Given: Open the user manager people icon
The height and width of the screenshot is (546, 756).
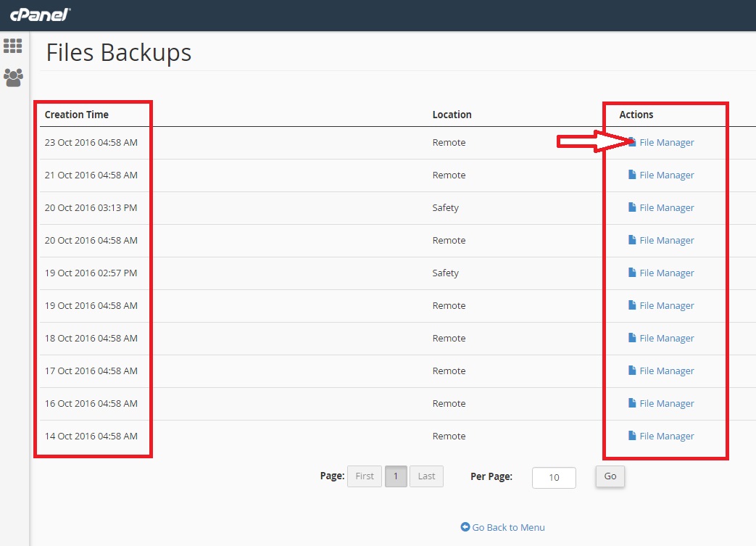Looking at the screenshot, I should coord(13,77).
